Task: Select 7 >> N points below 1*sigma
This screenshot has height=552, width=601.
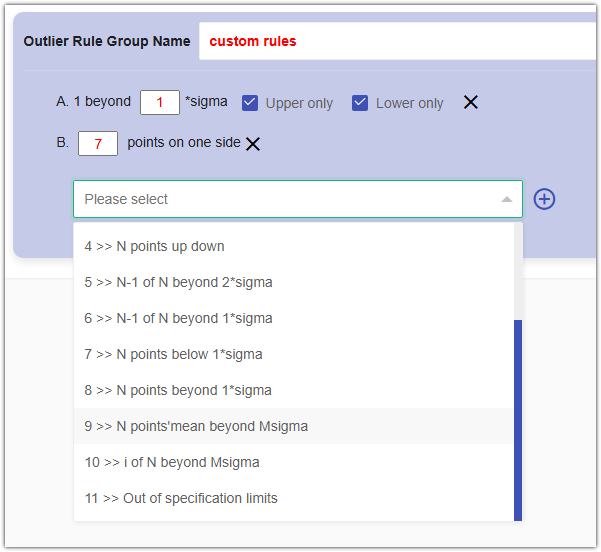Action: click(x=173, y=354)
